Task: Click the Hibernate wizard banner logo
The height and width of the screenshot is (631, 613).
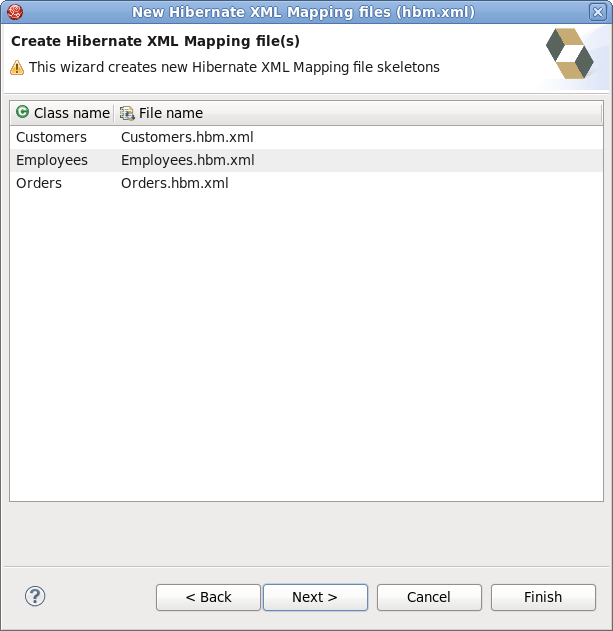Action: pos(570,54)
